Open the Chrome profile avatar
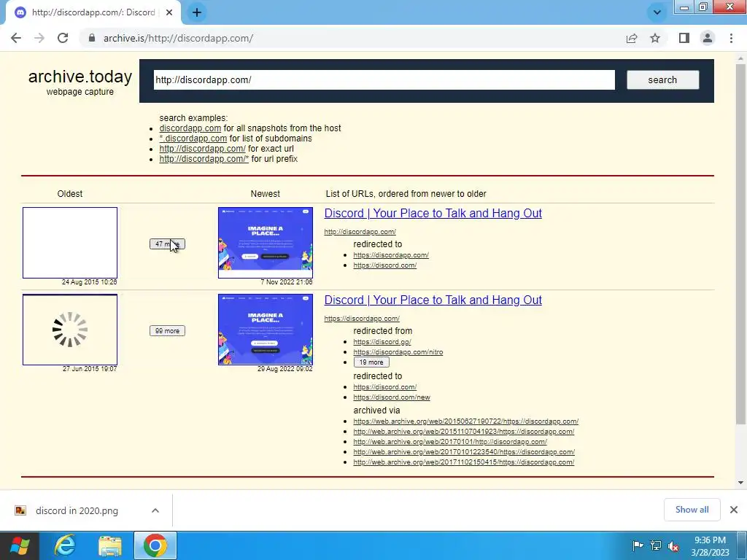This screenshot has width=747, height=560. click(x=708, y=38)
